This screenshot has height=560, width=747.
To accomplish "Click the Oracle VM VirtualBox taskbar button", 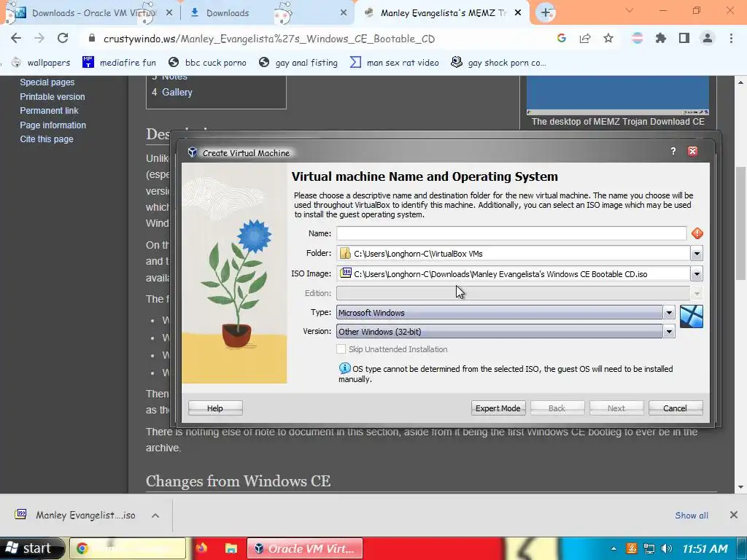I will pos(305,548).
